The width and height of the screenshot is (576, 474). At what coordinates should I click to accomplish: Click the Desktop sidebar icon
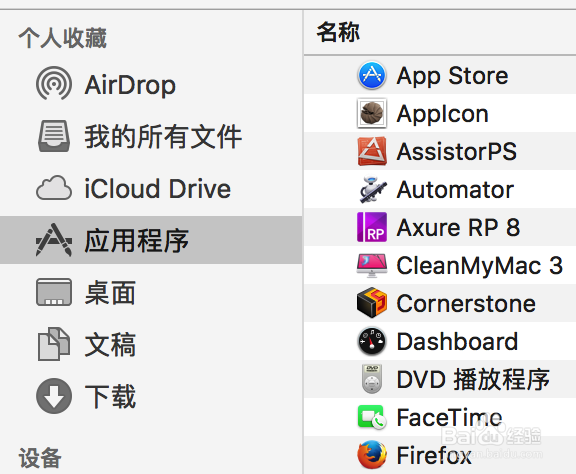(x=54, y=292)
